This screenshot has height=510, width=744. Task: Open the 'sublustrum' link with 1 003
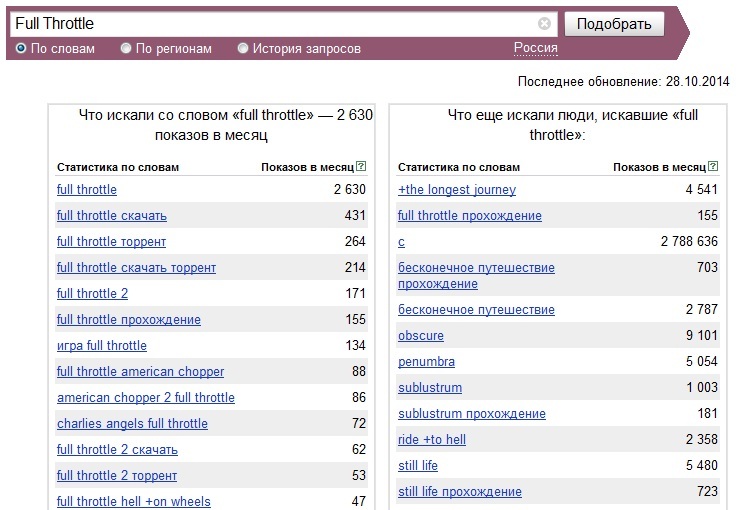click(430, 388)
